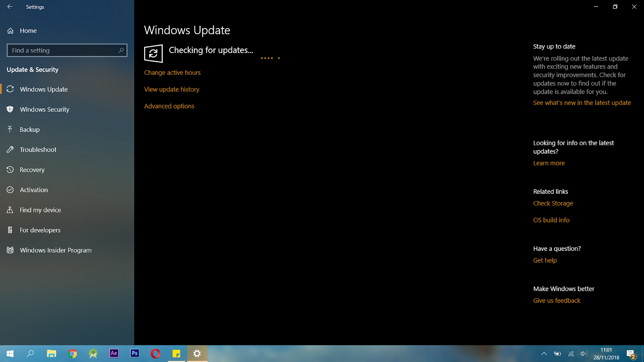The image size is (644, 362).
Task: Click Give us feedback
Action: pyautogui.click(x=557, y=300)
